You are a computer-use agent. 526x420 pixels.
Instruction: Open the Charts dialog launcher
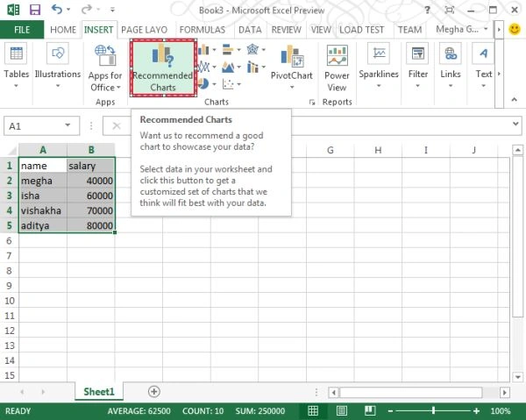point(312,103)
